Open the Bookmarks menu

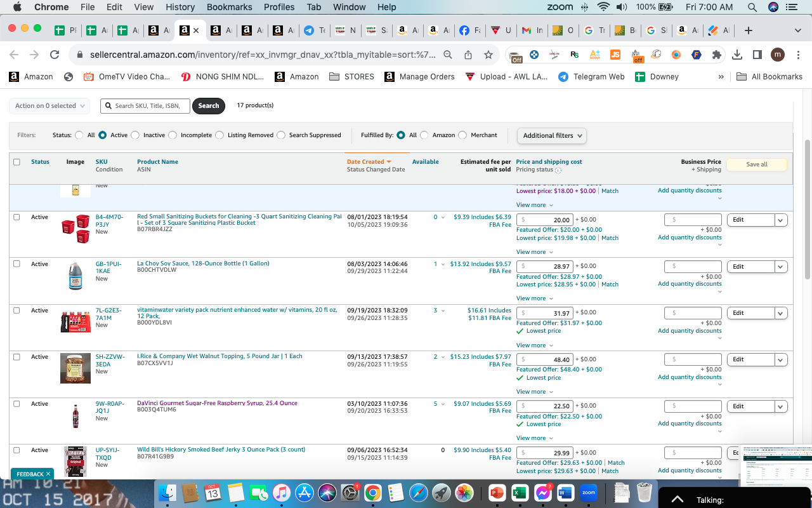click(x=229, y=7)
